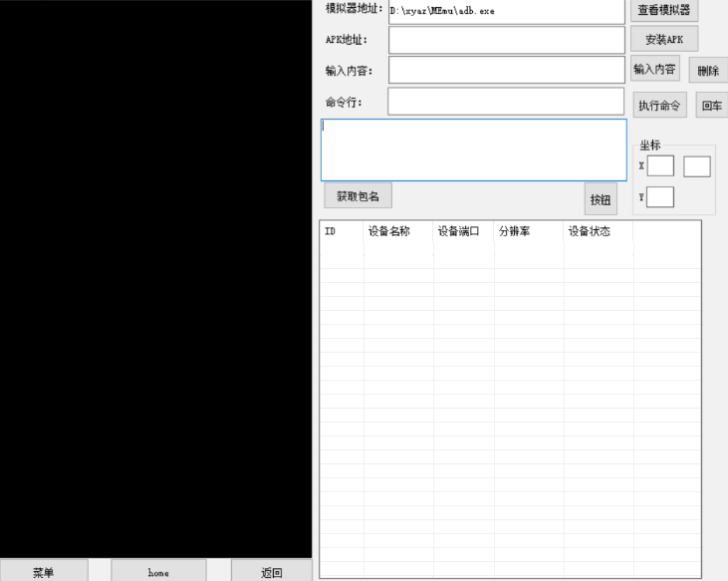Click the 设备名称 column header
Screen dimensions: 728x581
(398, 231)
